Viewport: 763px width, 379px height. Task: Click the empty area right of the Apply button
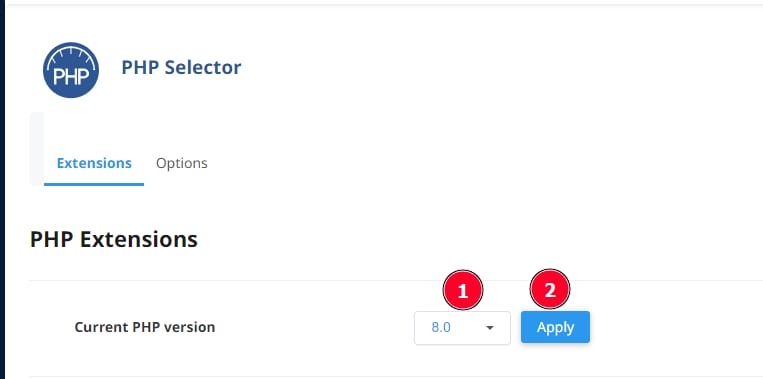point(676,327)
